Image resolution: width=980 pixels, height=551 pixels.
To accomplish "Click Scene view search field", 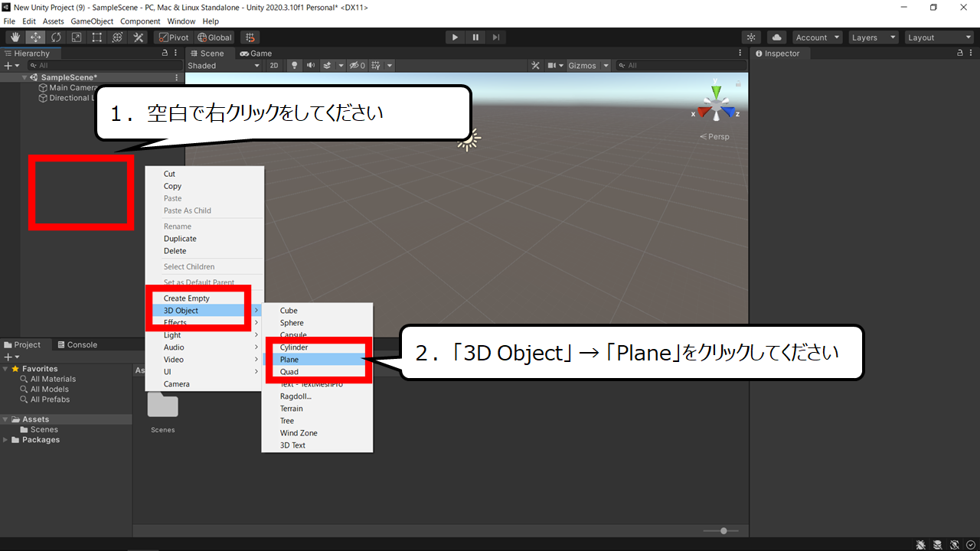I will [x=680, y=66].
